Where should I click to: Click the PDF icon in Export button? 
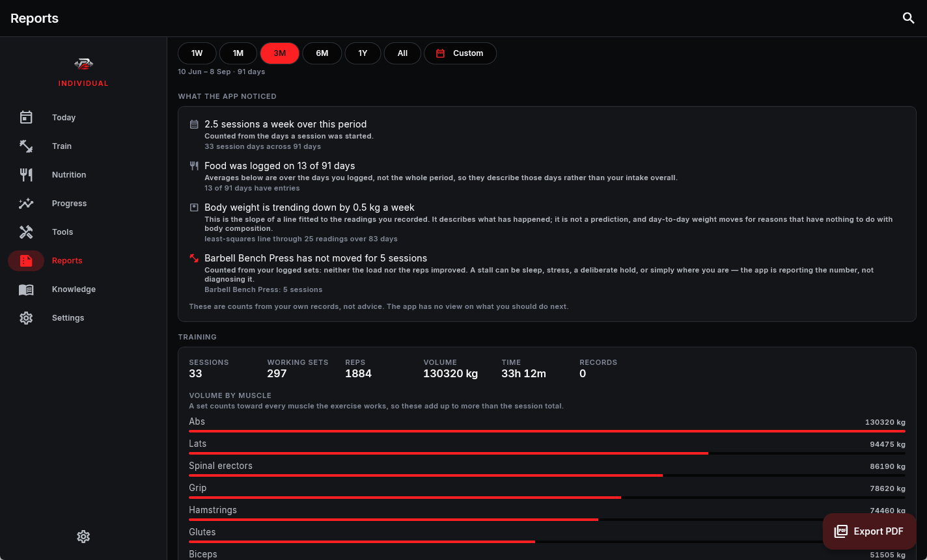(x=841, y=531)
